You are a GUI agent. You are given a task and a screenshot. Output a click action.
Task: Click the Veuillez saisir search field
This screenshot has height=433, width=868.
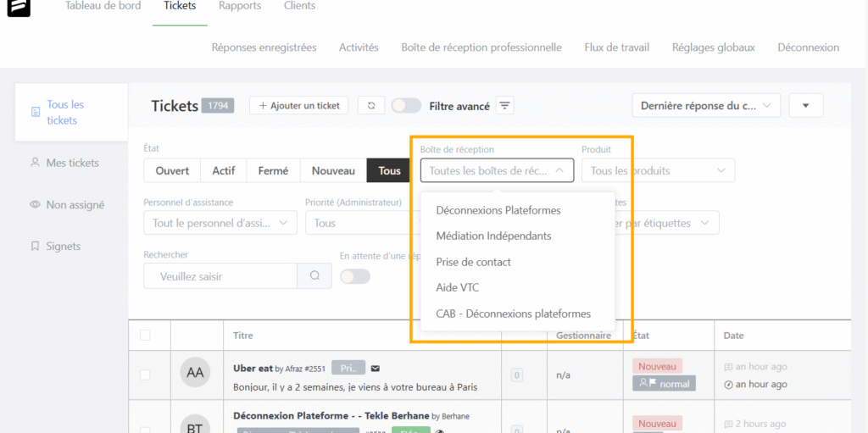tap(220, 276)
